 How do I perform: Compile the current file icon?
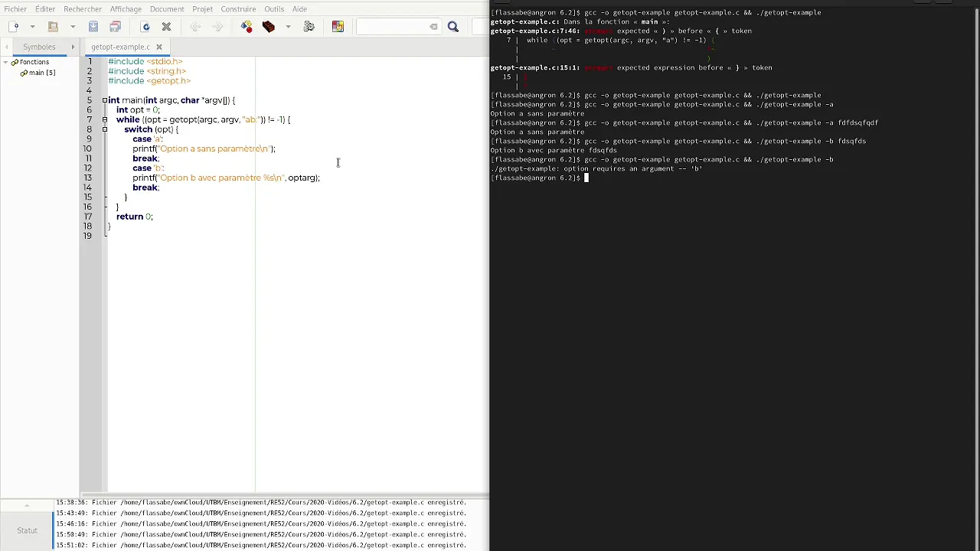(x=247, y=27)
